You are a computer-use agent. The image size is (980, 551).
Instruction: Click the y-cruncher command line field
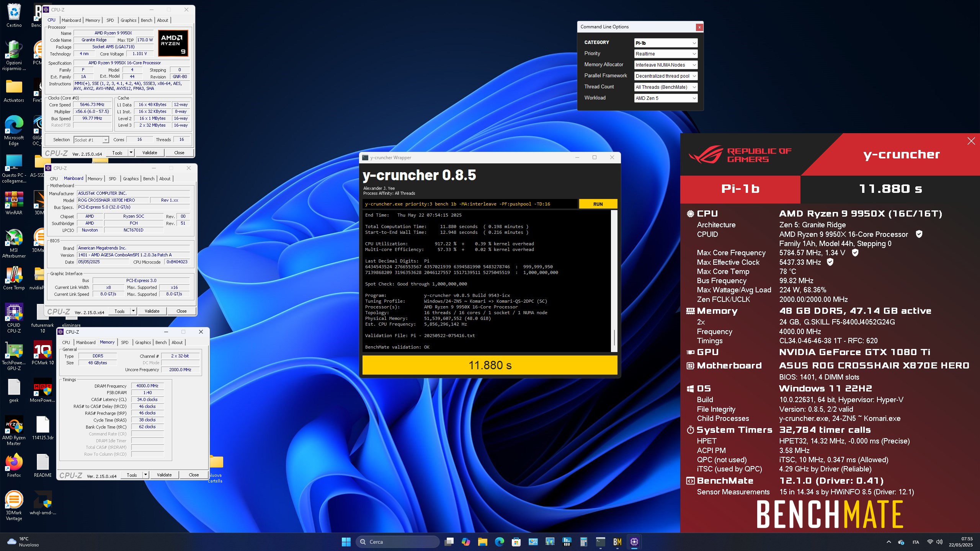(x=470, y=204)
